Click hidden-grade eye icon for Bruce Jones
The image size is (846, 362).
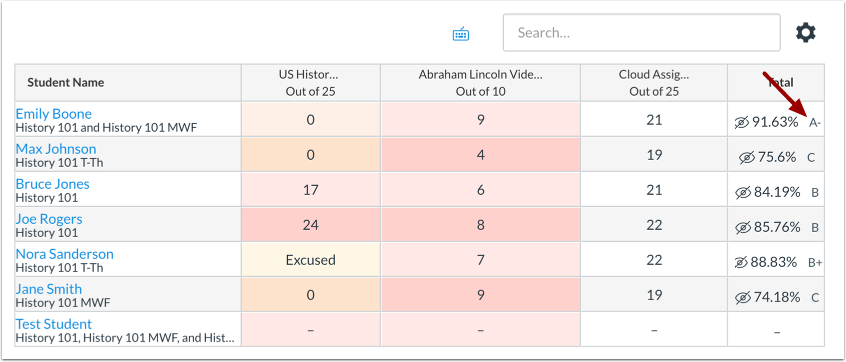[x=743, y=193]
